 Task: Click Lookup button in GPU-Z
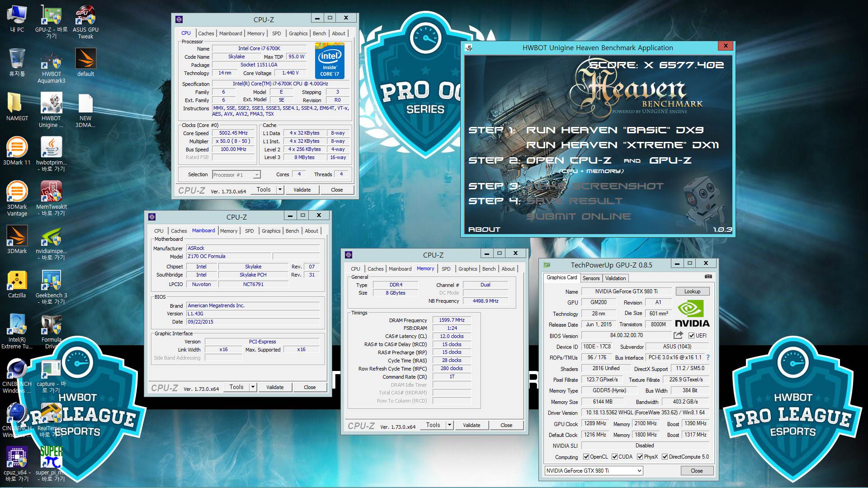[692, 291]
